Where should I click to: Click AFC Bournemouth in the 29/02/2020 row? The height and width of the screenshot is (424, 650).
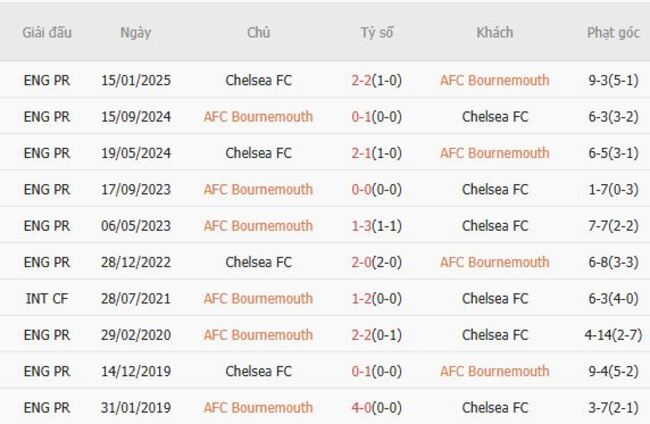point(258,335)
